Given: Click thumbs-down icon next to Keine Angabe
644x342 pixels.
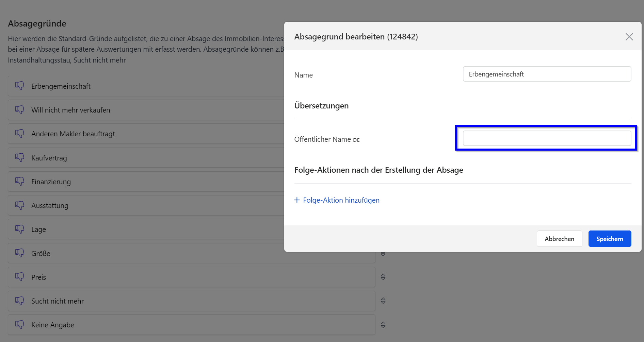Looking at the screenshot, I should 20,325.
